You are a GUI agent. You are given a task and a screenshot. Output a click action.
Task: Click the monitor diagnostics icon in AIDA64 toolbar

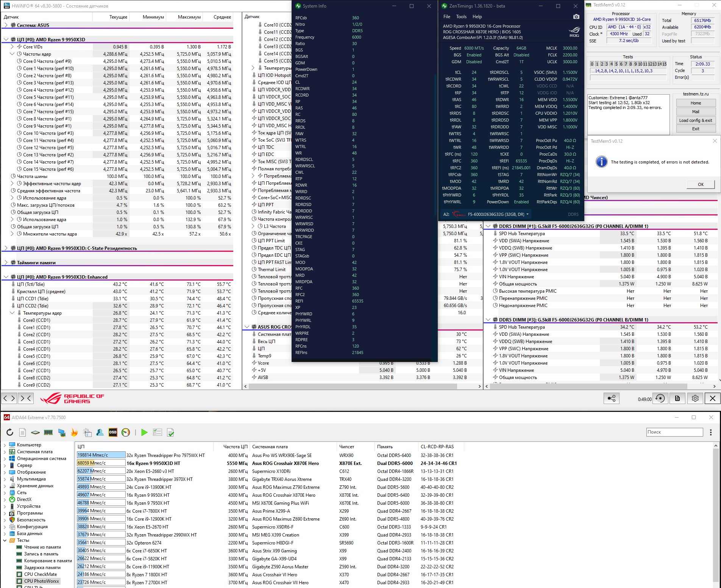point(62,432)
